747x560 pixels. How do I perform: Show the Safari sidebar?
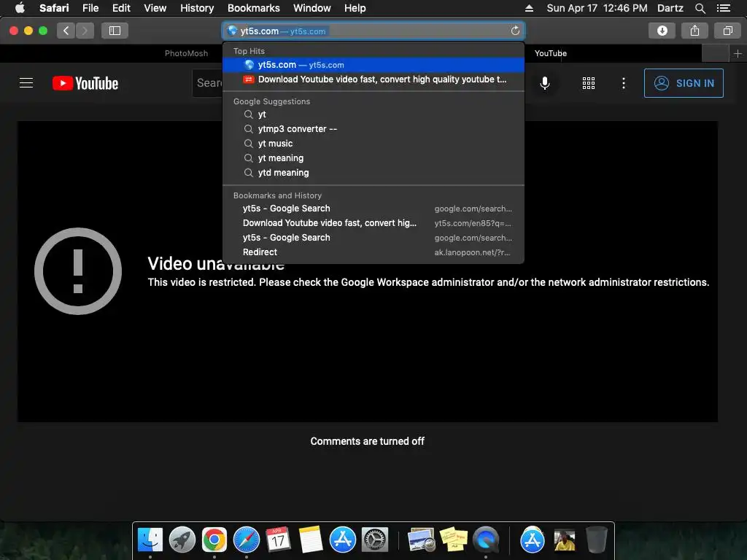coord(115,31)
